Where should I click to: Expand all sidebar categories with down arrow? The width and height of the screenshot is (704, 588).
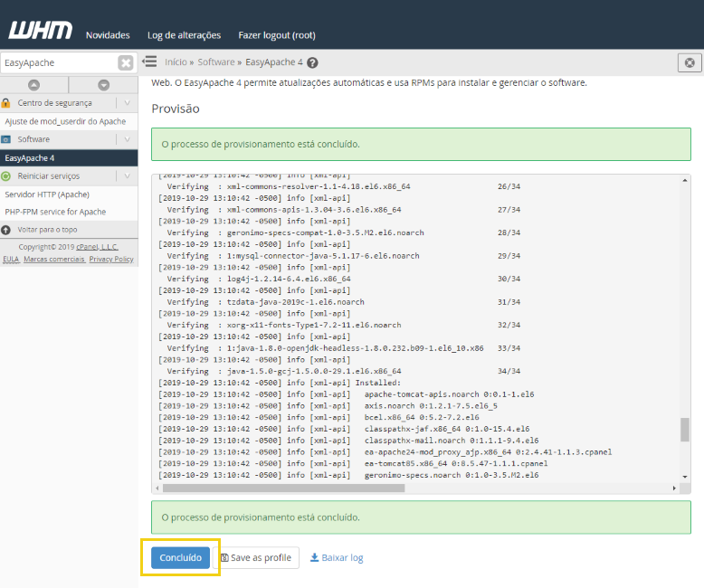(104, 85)
